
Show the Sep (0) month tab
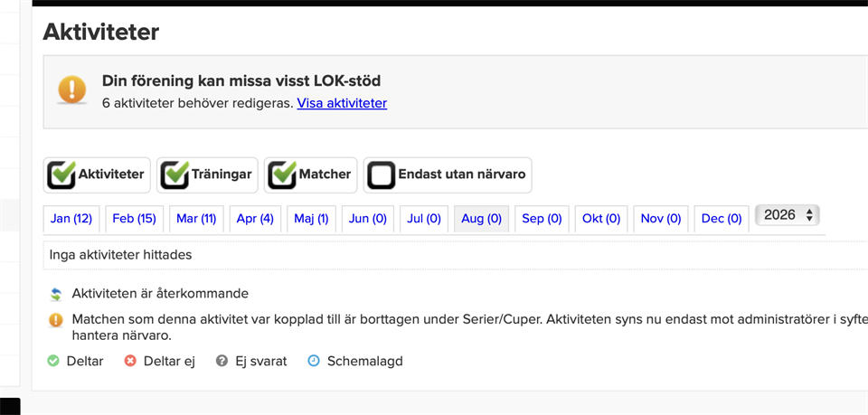click(542, 219)
